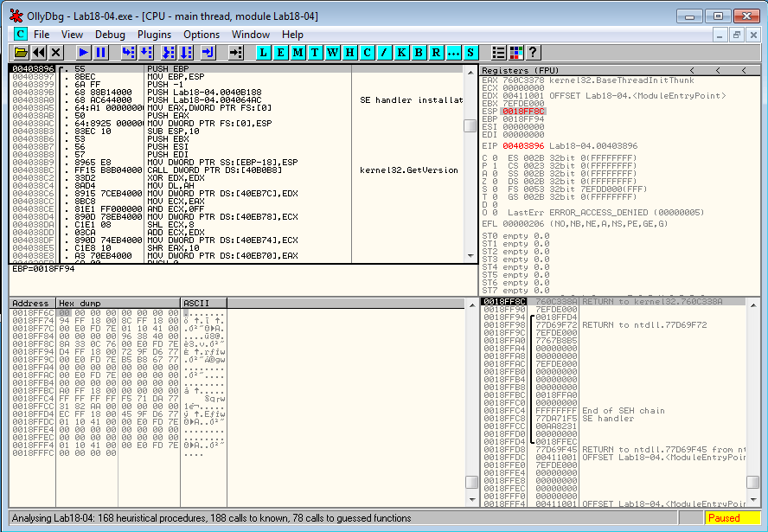This screenshot has width=768, height=532.
Task: Open the Appearance colors toolbar icon
Action: (515, 53)
